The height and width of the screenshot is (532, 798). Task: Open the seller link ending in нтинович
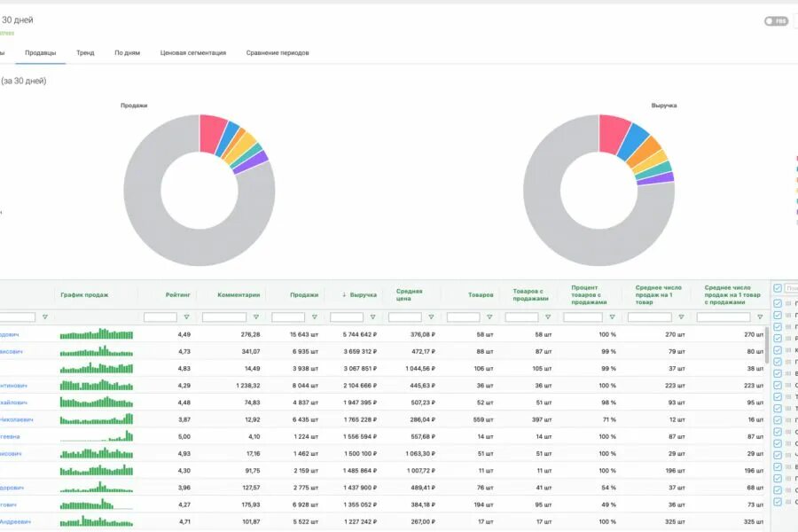[x=13, y=386]
